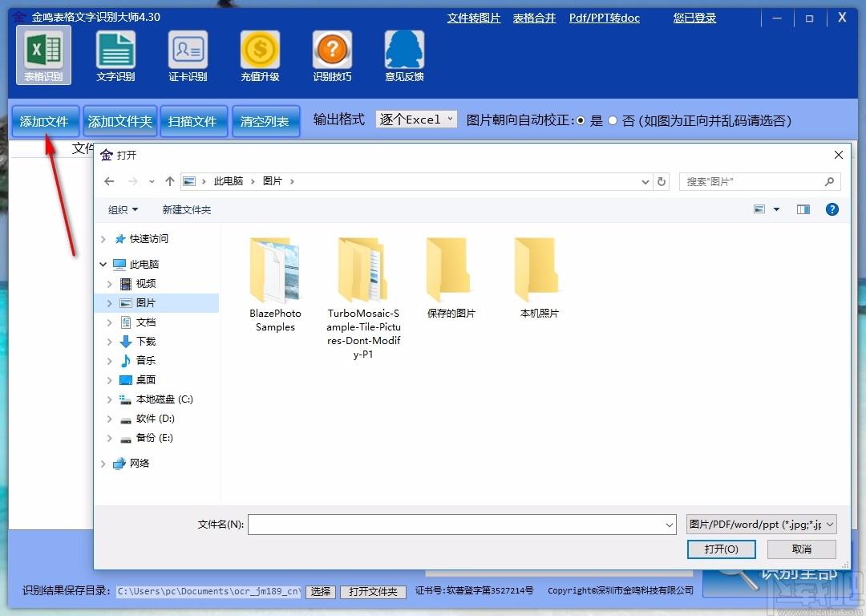Open the 组织 menu
This screenshot has width=866, height=616.
pyautogui.click(x=123, y=209)
